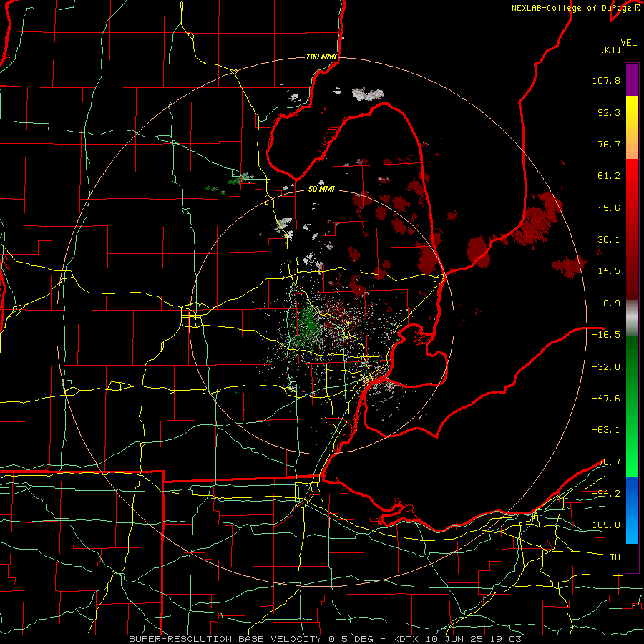
Task: Select the -32.0 velocity scale value
Action: coord(606,367)
